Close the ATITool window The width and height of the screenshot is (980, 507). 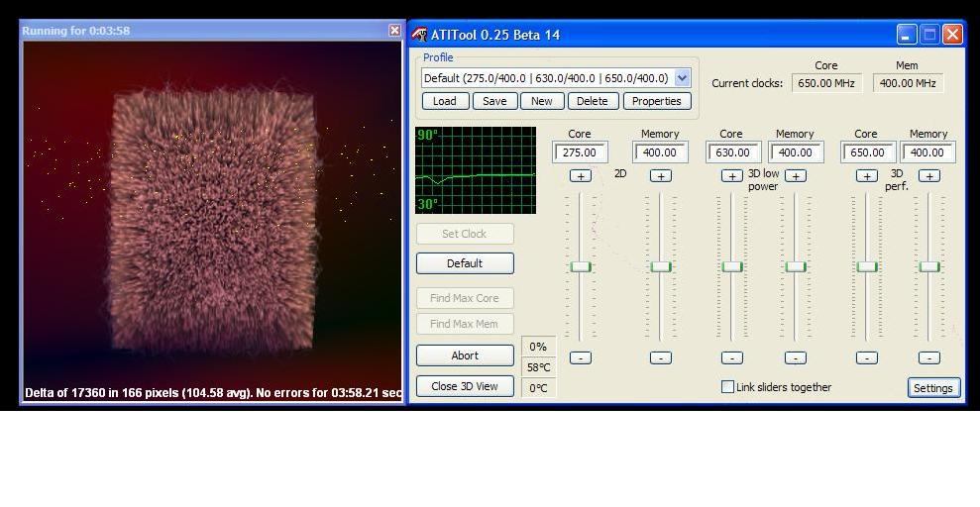coord(952,35)
